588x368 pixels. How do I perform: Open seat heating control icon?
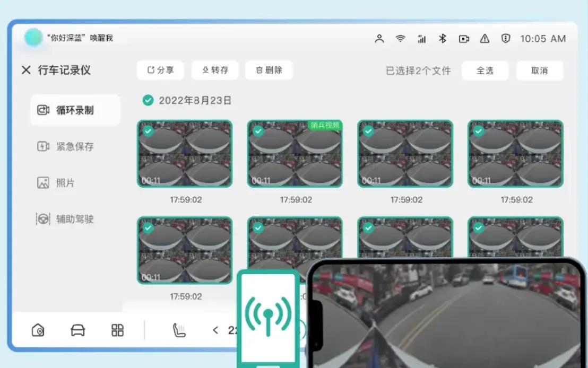coord(179,330)
